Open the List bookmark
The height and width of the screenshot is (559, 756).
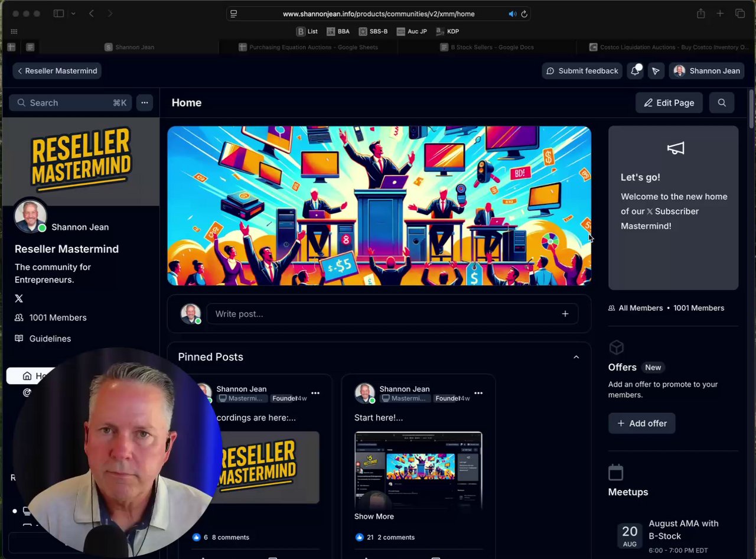[x=307, y=31]
